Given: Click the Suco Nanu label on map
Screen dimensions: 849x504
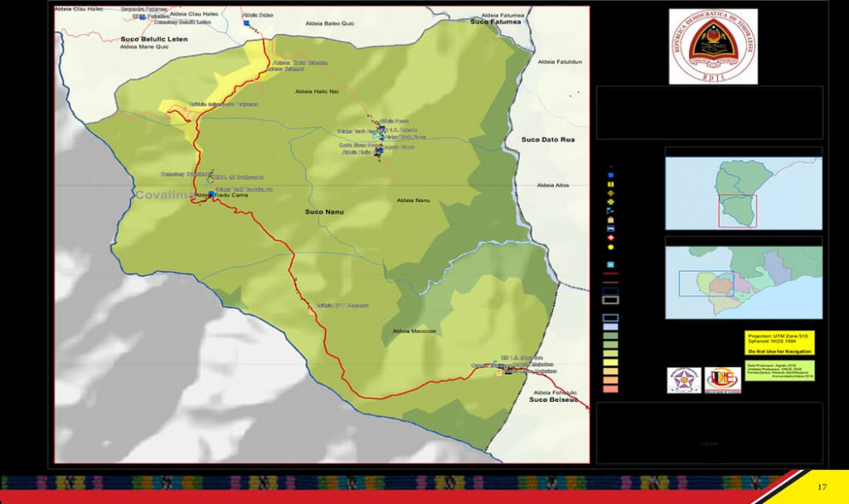Looking at the screenshot, I should [324, 212].
